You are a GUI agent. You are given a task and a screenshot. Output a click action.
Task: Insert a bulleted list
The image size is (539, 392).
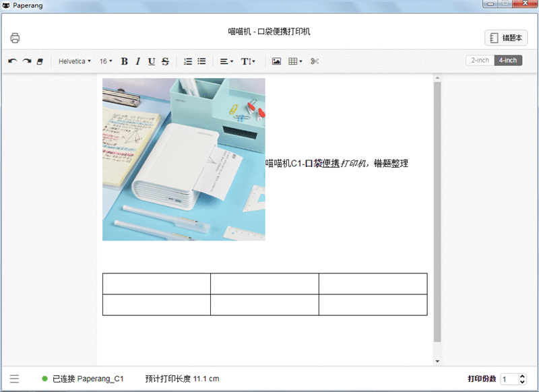pyautogui.click(x=201, y=61)
